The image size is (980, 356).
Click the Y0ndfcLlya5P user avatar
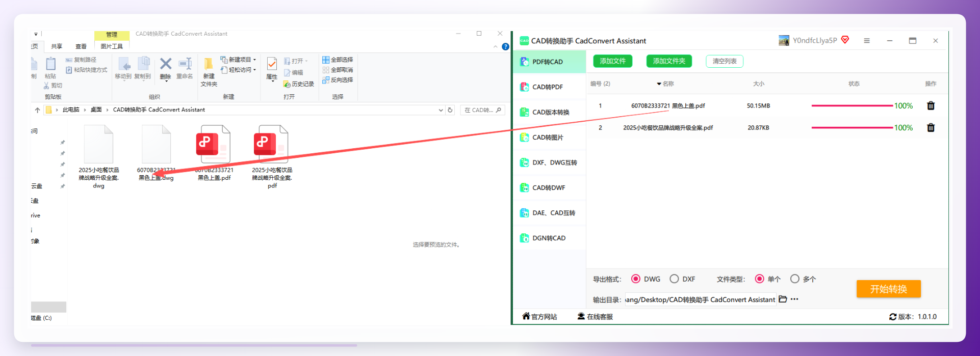784,40
